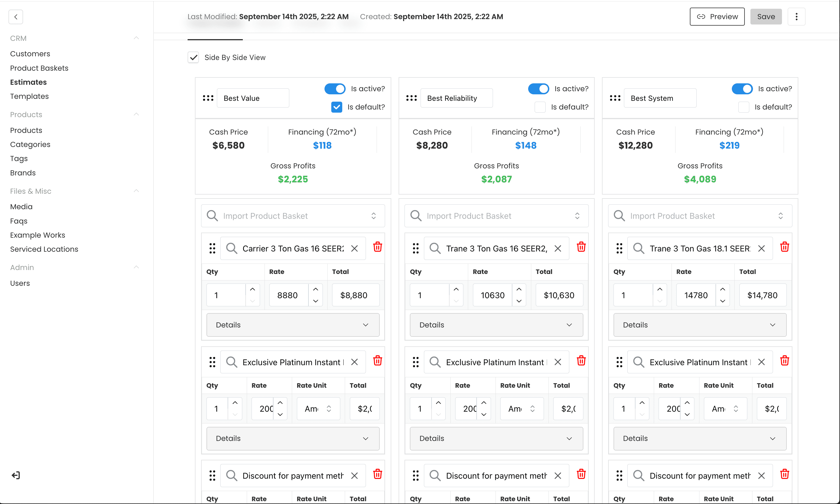
Task: Delete the Trane 3 Ton Gas 16 SEER2 item
Action: click(x=581, y=247)
